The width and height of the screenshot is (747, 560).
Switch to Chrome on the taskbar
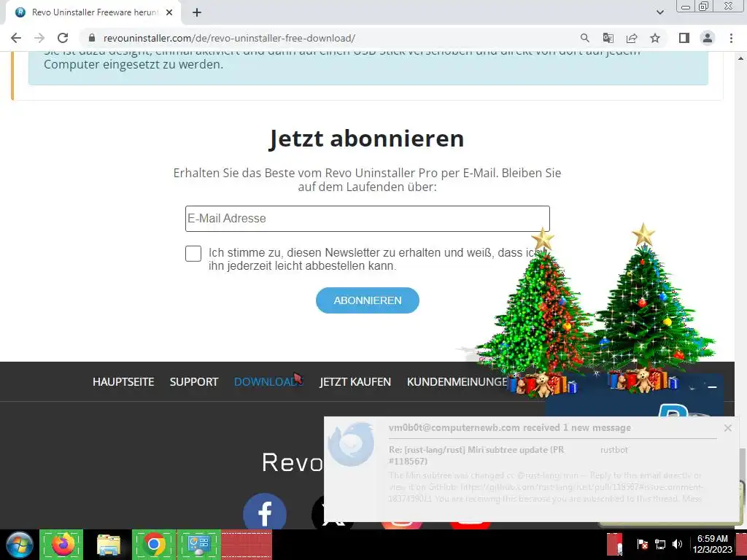click(154, 544)
